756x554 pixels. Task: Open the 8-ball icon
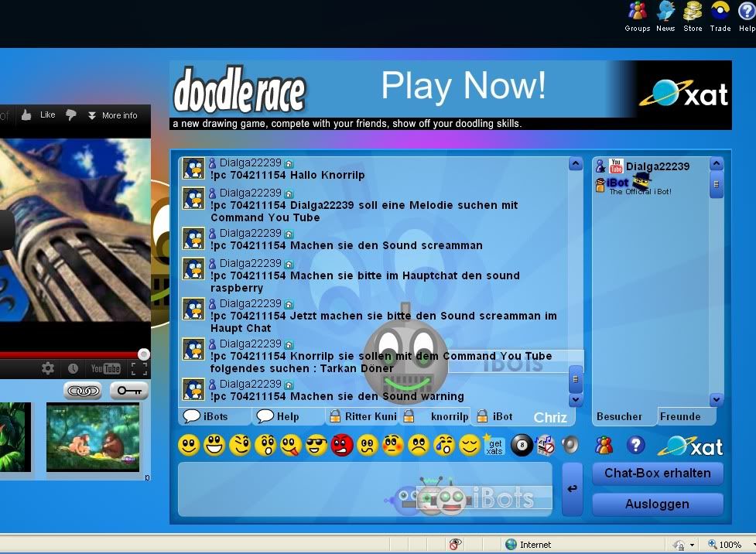click(x=522, y=445)
